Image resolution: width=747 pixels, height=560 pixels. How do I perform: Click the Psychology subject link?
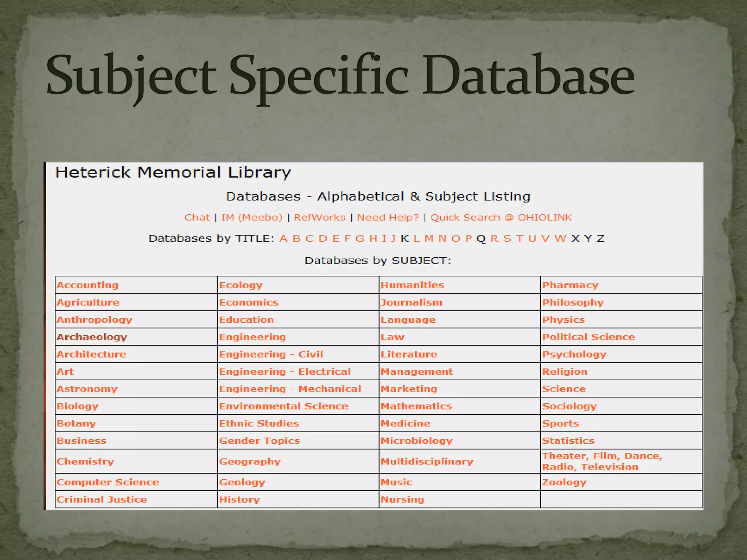coord(574,355)
